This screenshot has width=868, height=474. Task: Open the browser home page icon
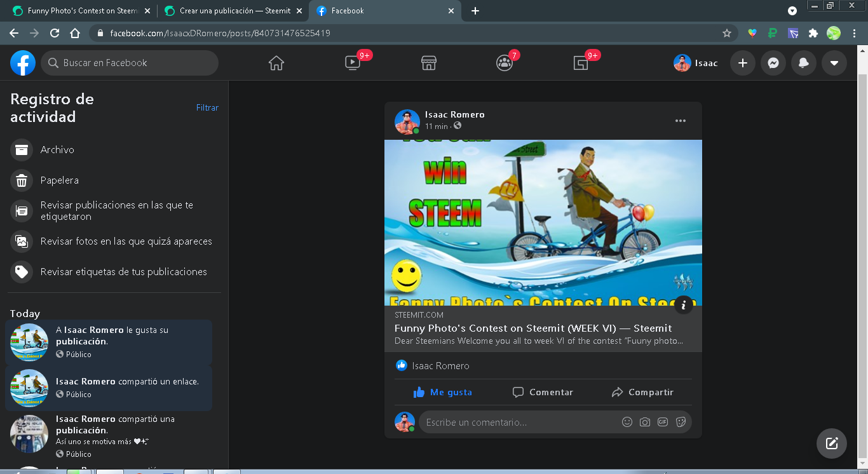pos(75,33)
